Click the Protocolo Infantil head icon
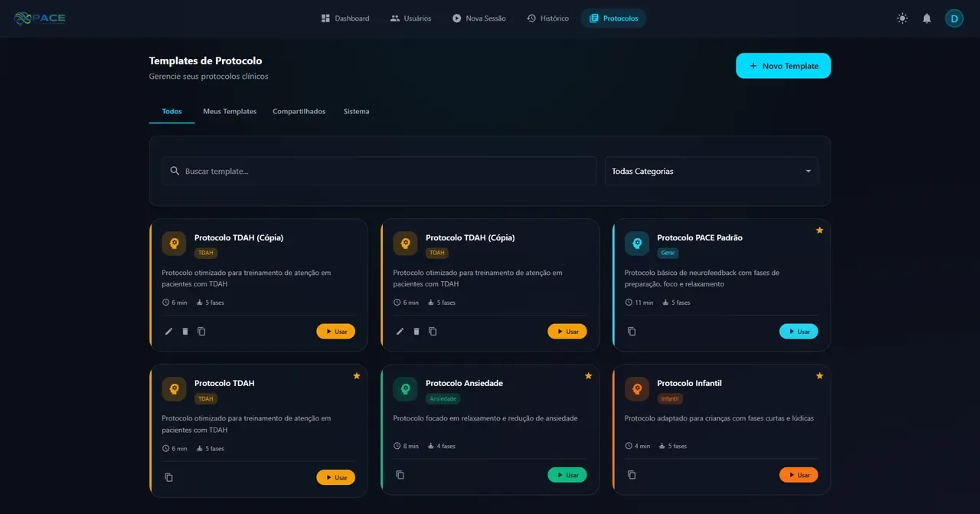Viewport: 980px width, 514px height. (x=637, y=389)
